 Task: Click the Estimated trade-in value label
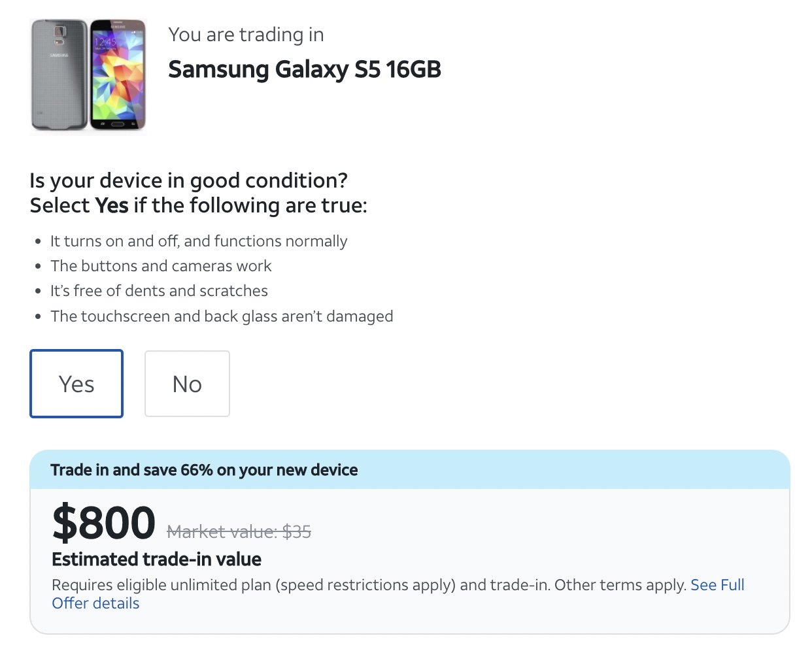point(156,559)
